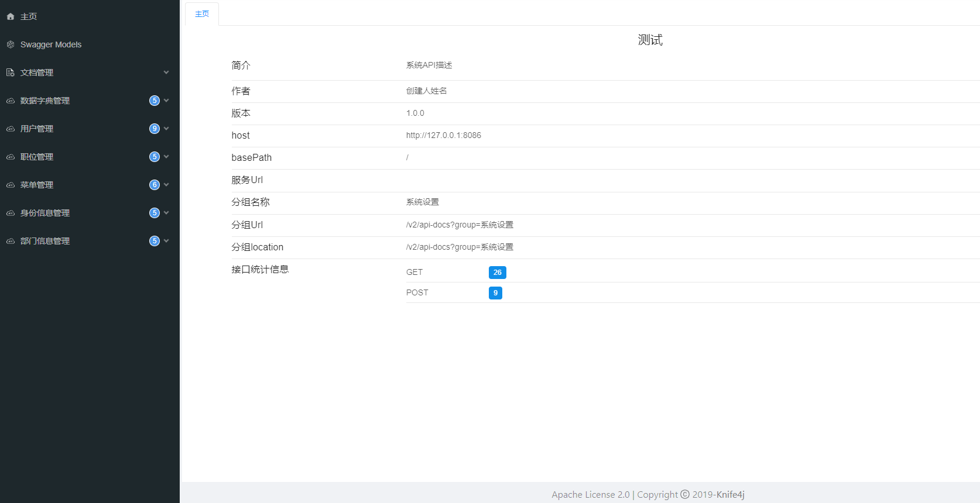
Task: Click the 分组名称 value 系统设置
Action: click(423, 202)
